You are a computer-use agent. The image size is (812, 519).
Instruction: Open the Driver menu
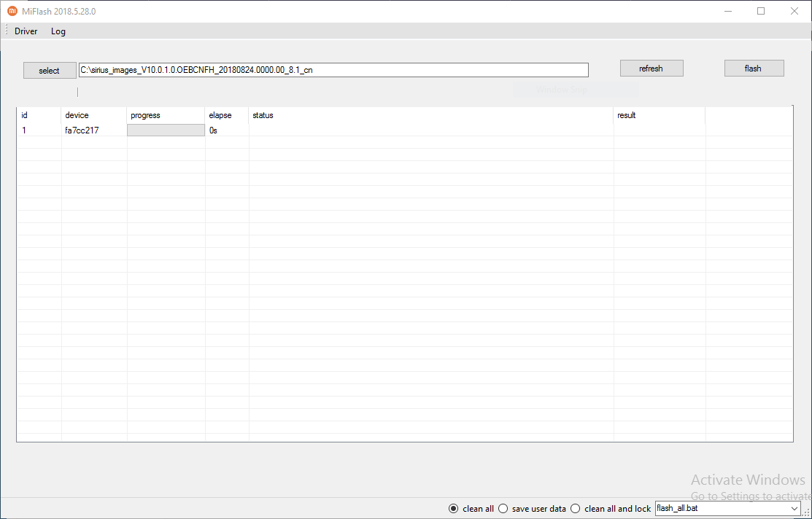pyautogui.click(x=26, y=31)
